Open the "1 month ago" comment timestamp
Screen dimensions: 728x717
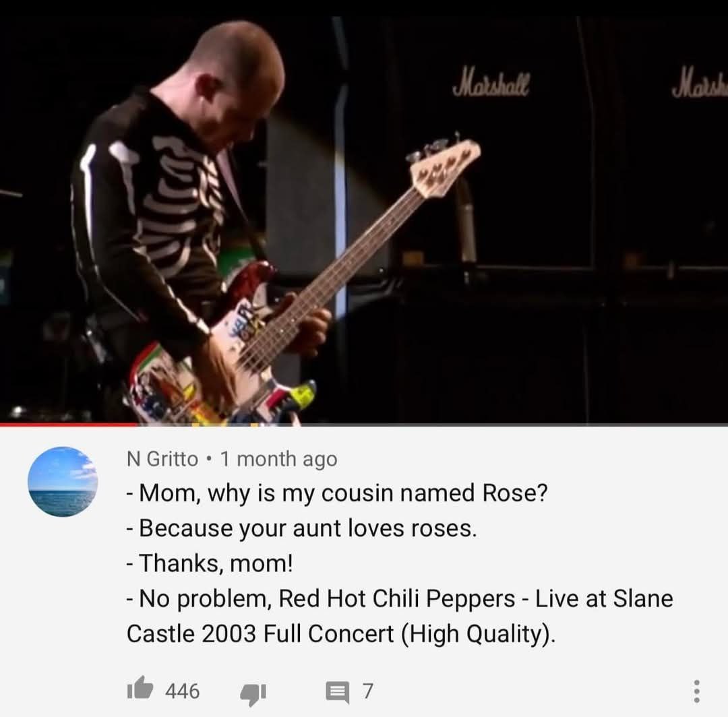click(278, 459)
